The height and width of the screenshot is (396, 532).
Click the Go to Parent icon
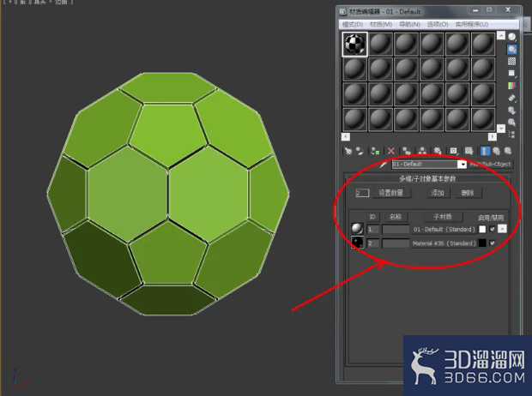496,151
